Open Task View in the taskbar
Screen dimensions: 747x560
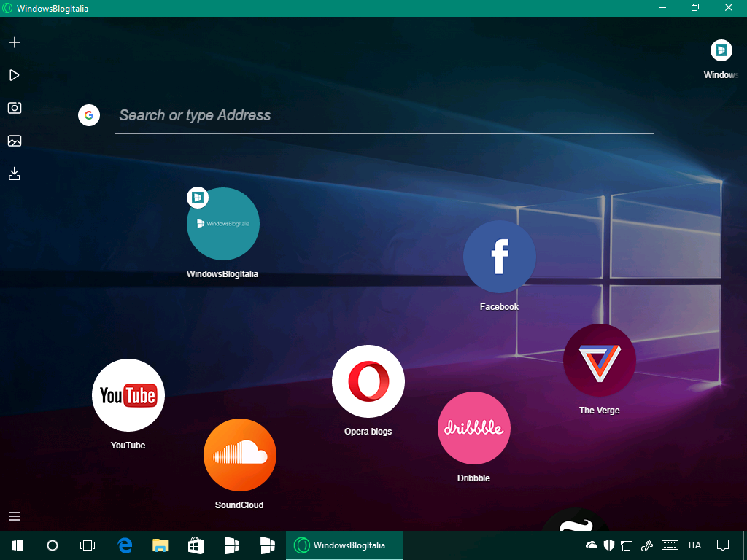click(88, 545)
